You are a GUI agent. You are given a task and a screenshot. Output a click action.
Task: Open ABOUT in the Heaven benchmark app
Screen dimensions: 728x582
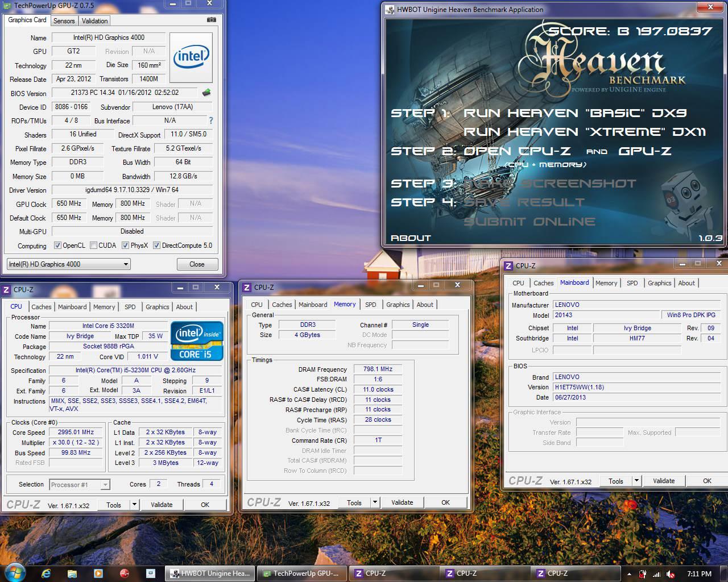[x=411, y=238]
